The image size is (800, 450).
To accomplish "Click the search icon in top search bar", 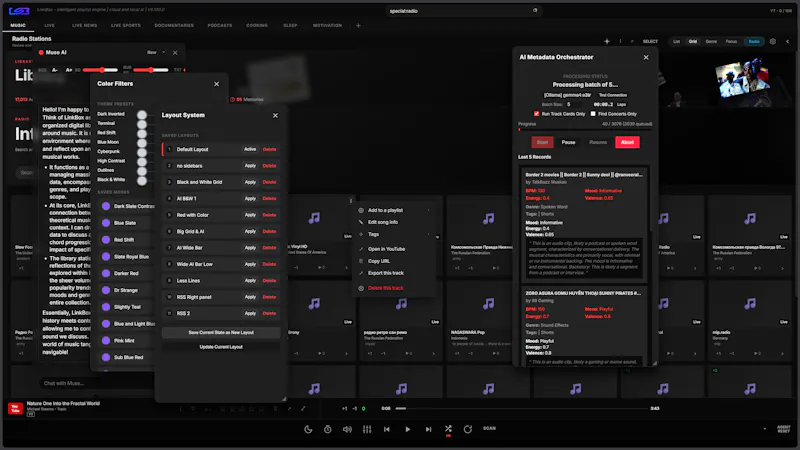I will (535, 10).
